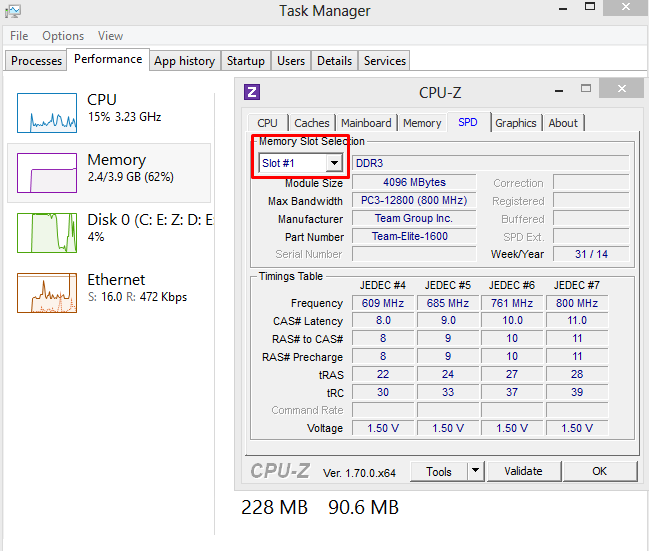Open the File menu in Task Manager
The width and height of the screenshot is (649, 551).
(x=19, y=36)
